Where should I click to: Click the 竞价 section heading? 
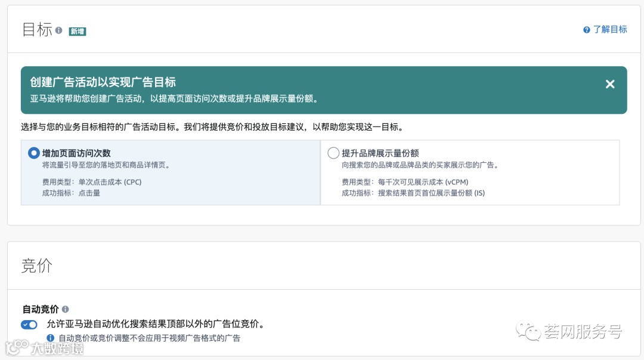tap(37, 266)
